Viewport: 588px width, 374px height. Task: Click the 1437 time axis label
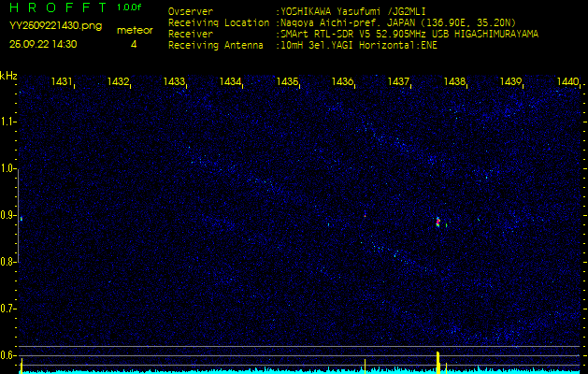[x=398, y=81]
